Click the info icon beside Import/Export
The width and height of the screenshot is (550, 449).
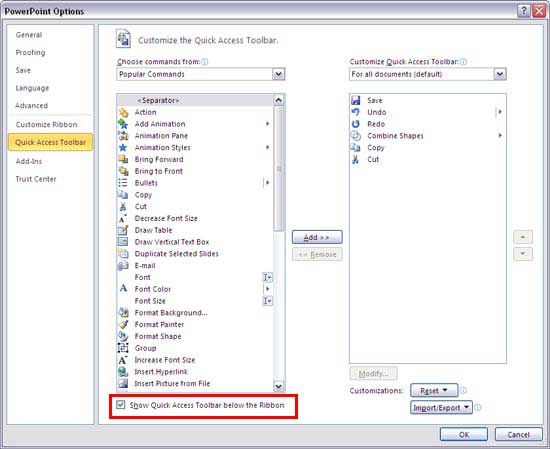[477, 407]
